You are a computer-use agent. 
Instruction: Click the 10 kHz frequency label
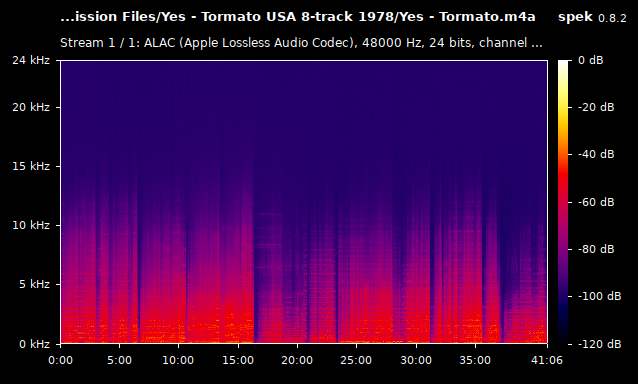tap(31, 225)
